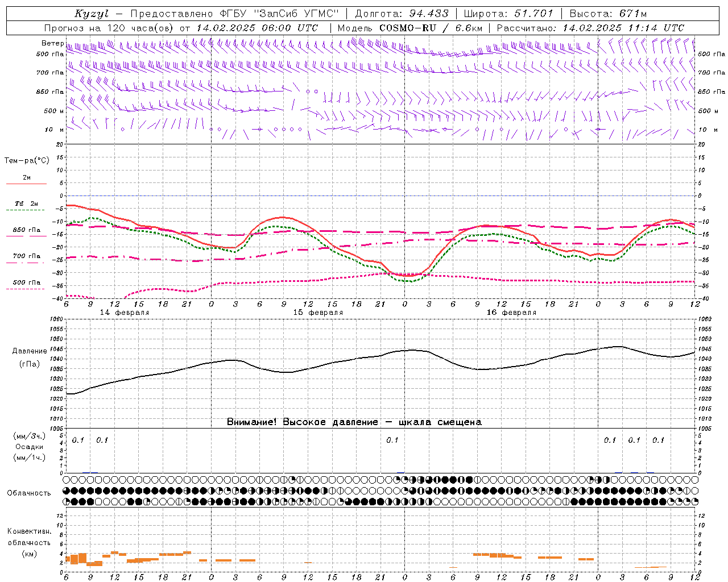Click the 16 февраля date label
728x582 pixels.
click(x=511, y=313)
